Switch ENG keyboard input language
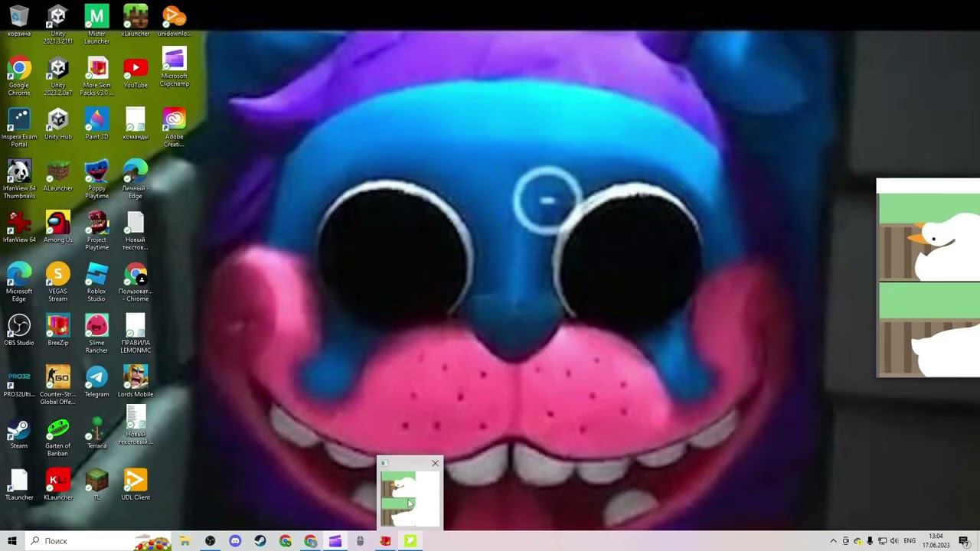 pyautogui.click(x=910, y=541)
